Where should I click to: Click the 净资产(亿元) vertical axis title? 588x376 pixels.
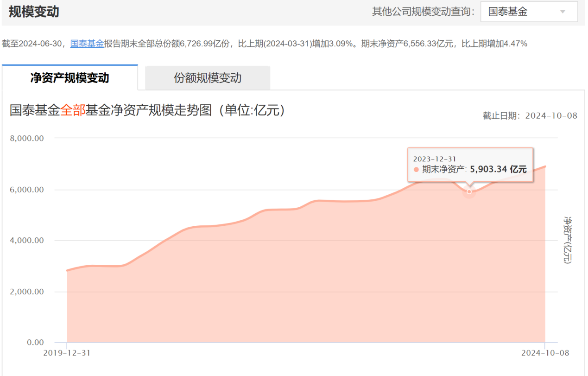(x=568, y=240)
